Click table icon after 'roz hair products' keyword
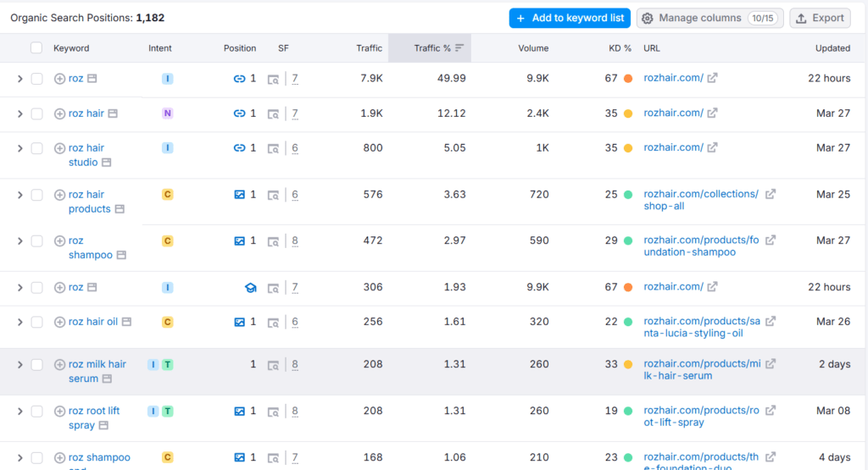Viewport: 868px width, 470px height. 120,209
